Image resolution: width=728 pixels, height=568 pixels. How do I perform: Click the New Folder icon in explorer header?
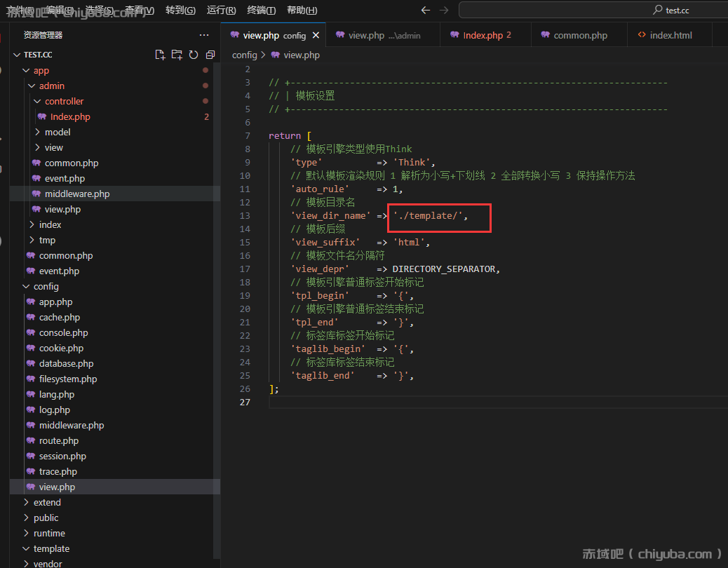click(x=177, y=55)
